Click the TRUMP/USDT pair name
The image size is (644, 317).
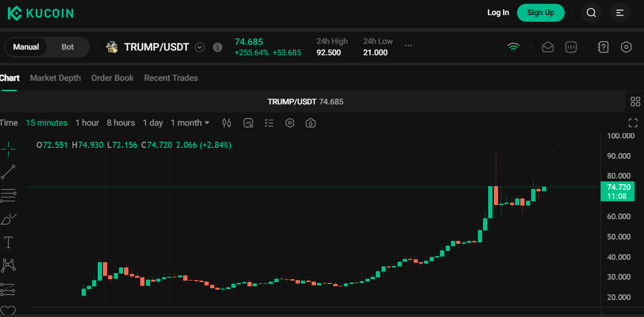157,47
